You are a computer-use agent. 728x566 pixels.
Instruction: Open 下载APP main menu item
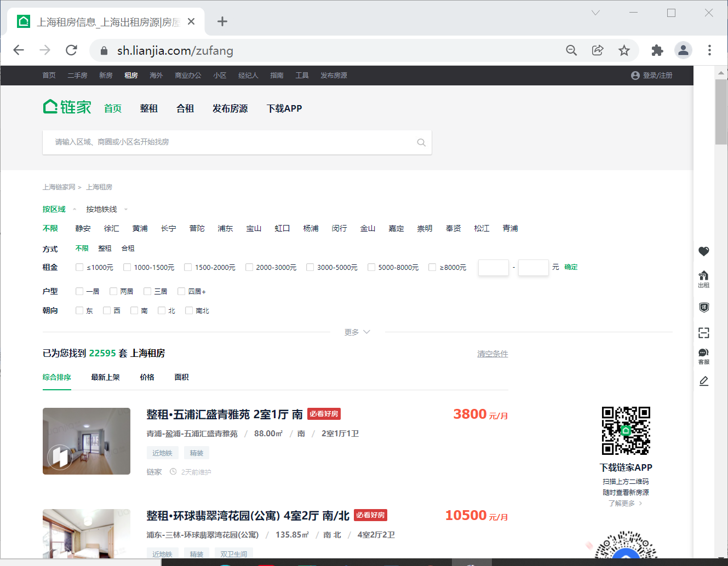284,108
